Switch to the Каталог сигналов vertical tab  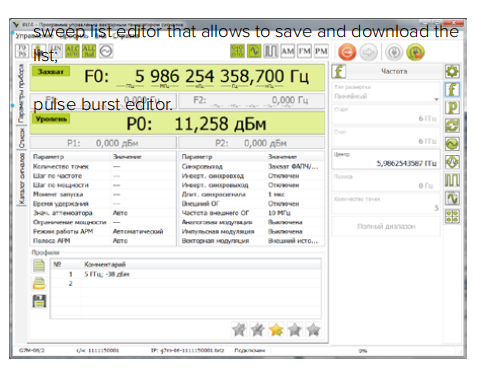pyautogui.click(x=21, y=178)
